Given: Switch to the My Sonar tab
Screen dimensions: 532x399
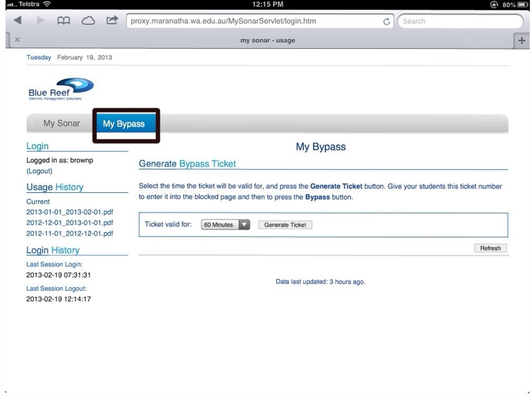Looking at the screenshot, I should pyautogui.click(x=61, y=123).
